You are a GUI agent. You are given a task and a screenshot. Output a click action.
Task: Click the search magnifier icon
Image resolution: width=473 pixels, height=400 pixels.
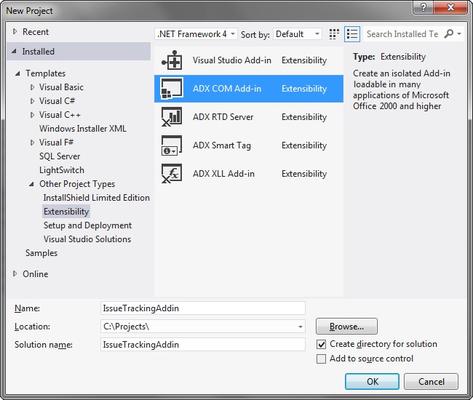coord(449,34)
